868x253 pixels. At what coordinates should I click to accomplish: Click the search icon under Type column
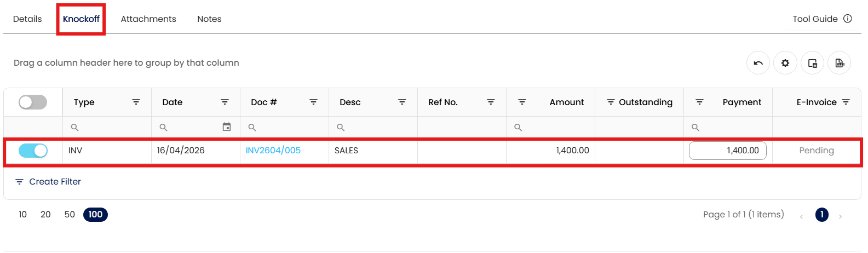(x=75, y=127)
